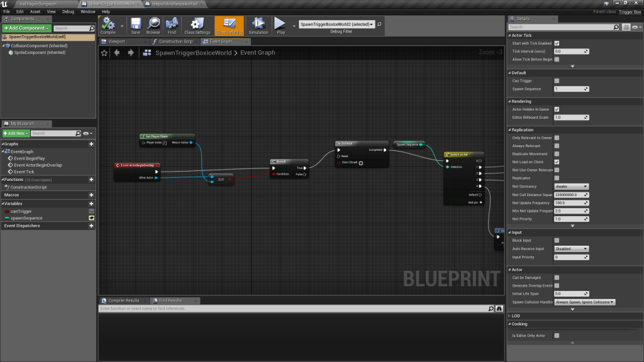Toggle the Can Trigger checkbox
The width and height of the screenshot is (644, 362).
(x=557, y=80)
